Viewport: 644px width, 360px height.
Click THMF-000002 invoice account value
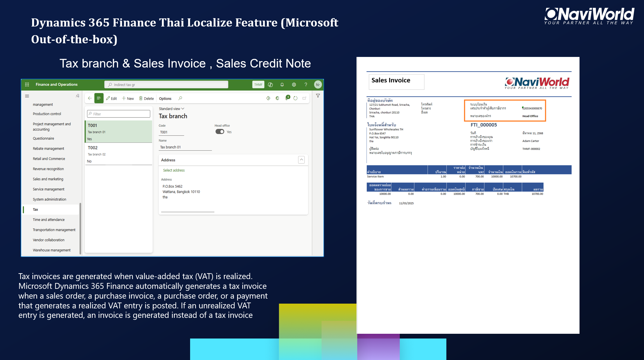531,149
